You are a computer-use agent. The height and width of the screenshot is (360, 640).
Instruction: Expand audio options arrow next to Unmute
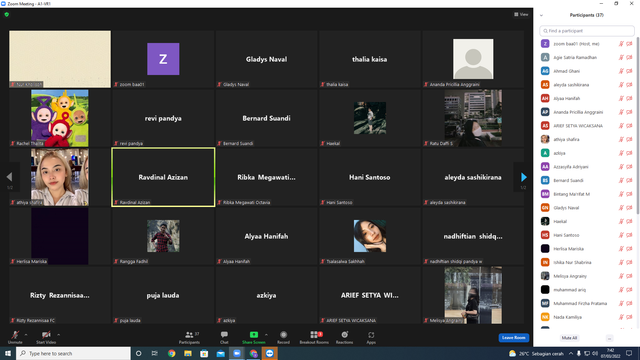tap(26, 335)
